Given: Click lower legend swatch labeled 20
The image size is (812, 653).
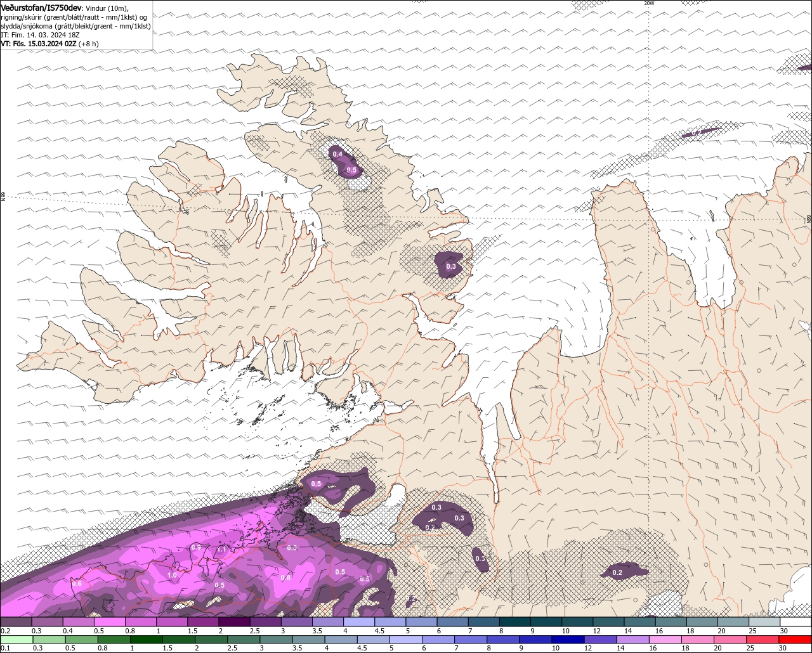Looking at the screenshot, I should [731, 639].
